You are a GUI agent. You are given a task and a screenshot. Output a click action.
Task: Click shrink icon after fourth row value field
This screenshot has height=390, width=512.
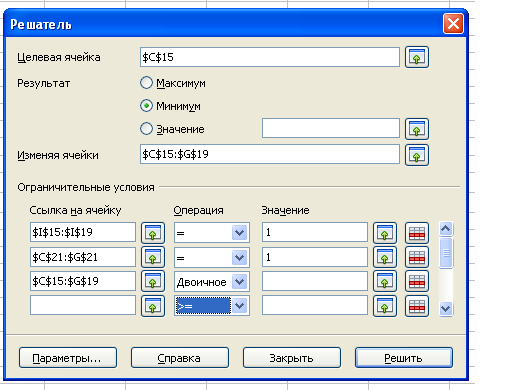pyautogui.click(x=385, y=306)
